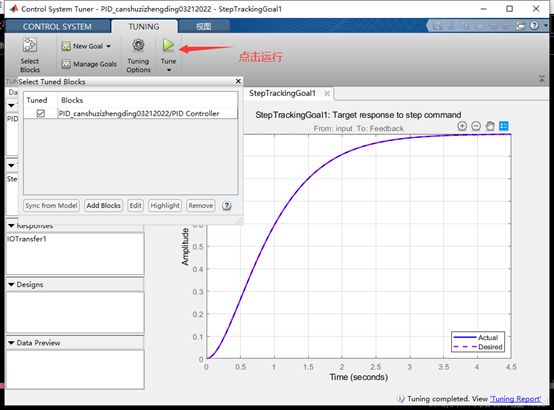Select the pan hand tool on plot
The width and height of the screenshot is (554, 410).
(x=490, y=126)
